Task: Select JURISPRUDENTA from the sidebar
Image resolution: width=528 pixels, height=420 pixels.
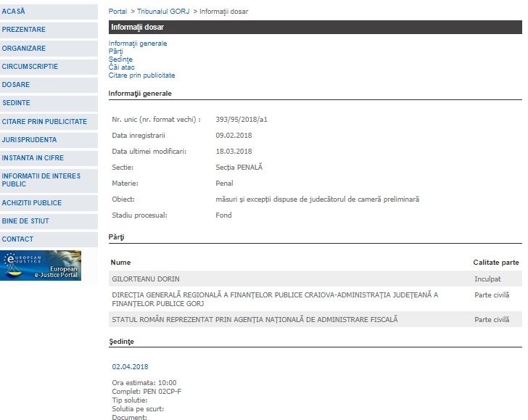Action: click(x=29, y=139)
